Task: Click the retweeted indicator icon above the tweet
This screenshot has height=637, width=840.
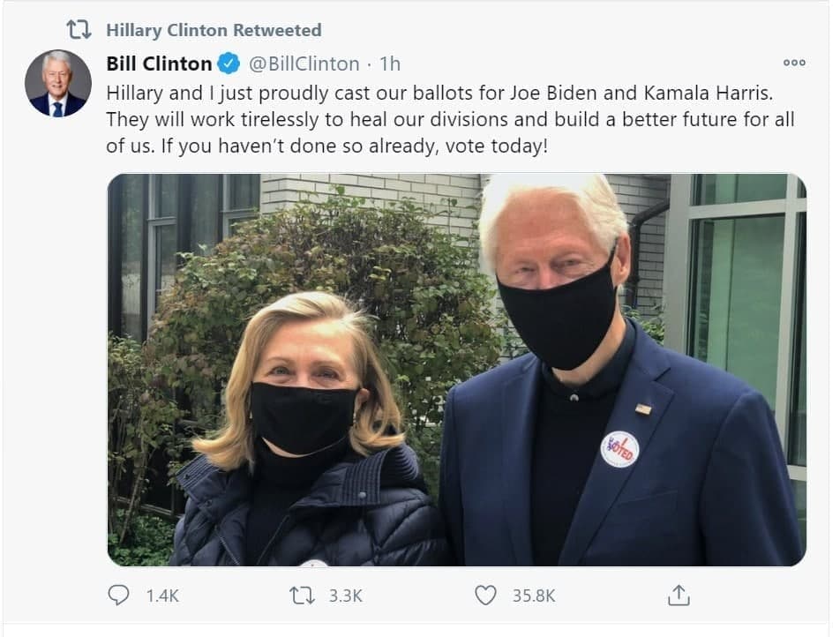Action: coord(79,30)
